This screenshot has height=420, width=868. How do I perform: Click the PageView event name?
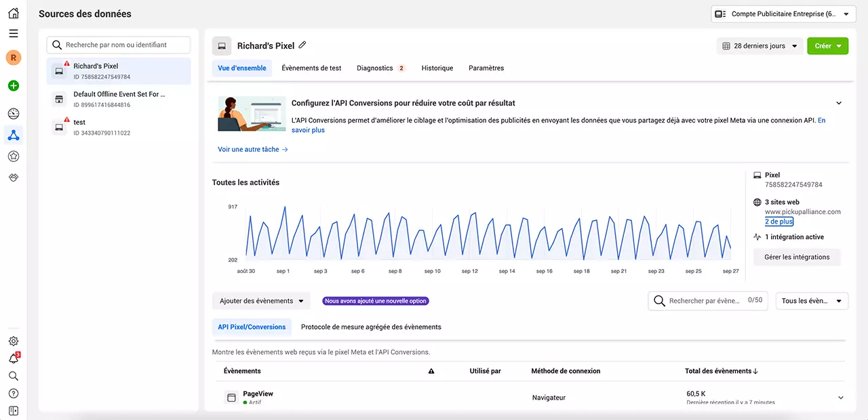tap(258, 394)
